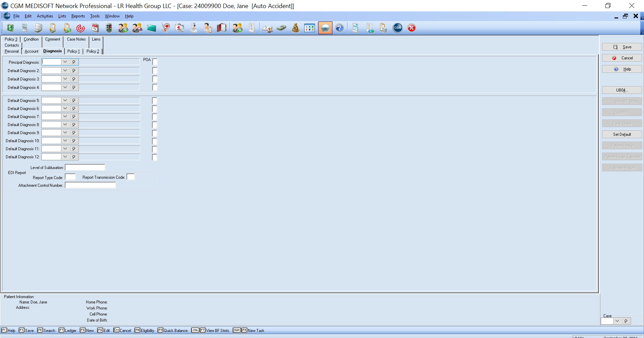Open the calendar appointment toolbar icon
The width and height of the screenshot is (644, 338).
[95, 28]
